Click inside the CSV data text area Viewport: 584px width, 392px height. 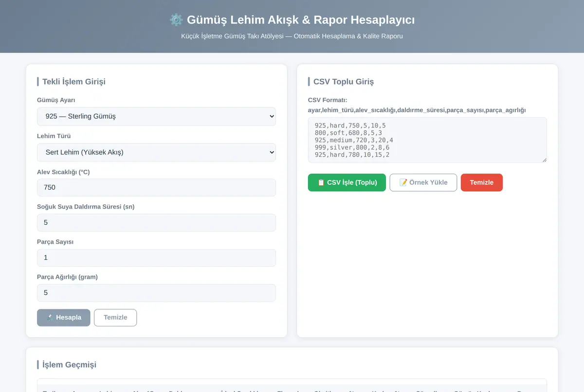(x=427, y=140)
